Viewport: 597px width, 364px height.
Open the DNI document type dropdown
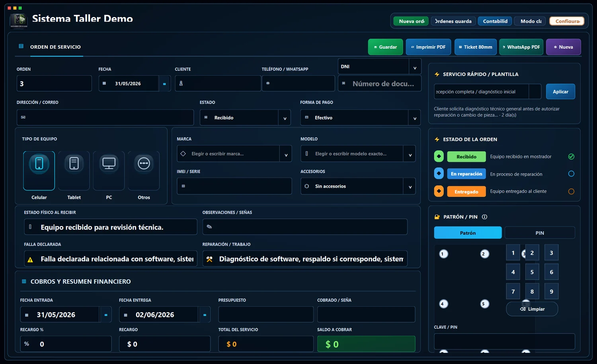[379, 66]
